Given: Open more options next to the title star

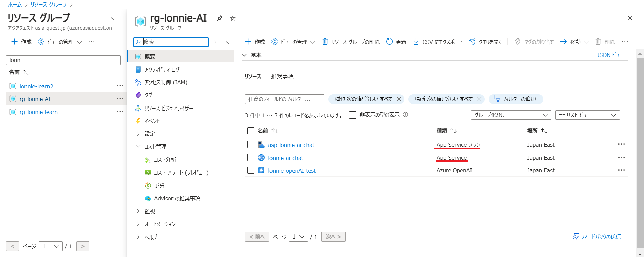Looking at the screenshot, I should point(246,18).
